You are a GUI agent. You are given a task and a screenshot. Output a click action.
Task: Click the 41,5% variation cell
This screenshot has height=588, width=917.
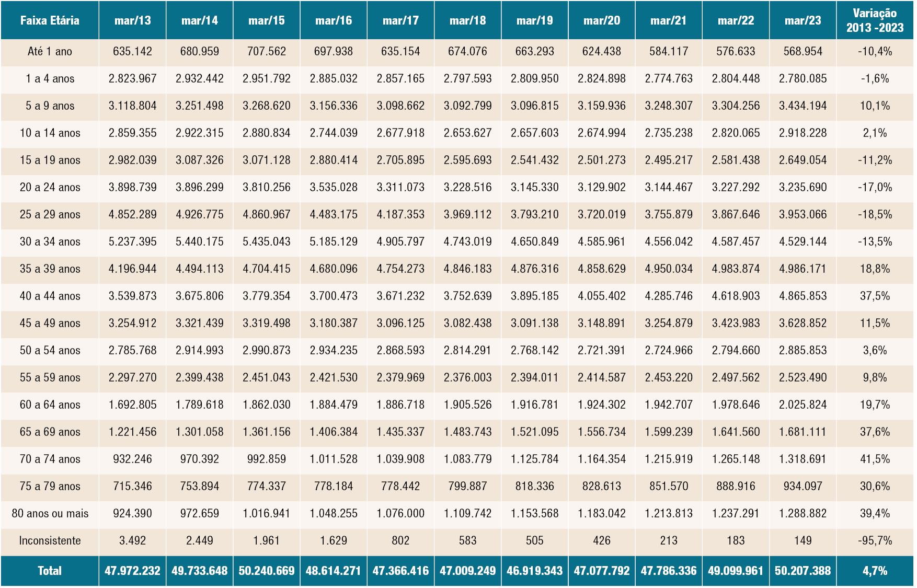(x=875, y=459)
